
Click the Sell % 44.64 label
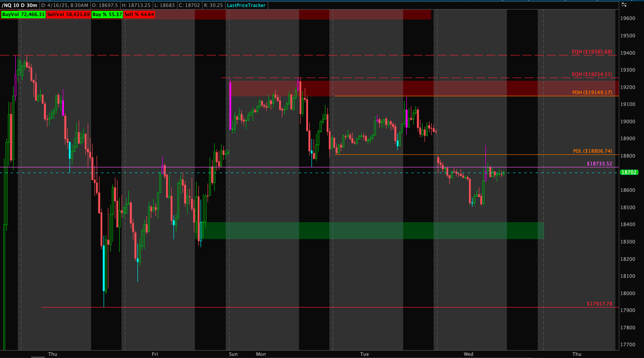pyautogui.click(x=139, y=14)
